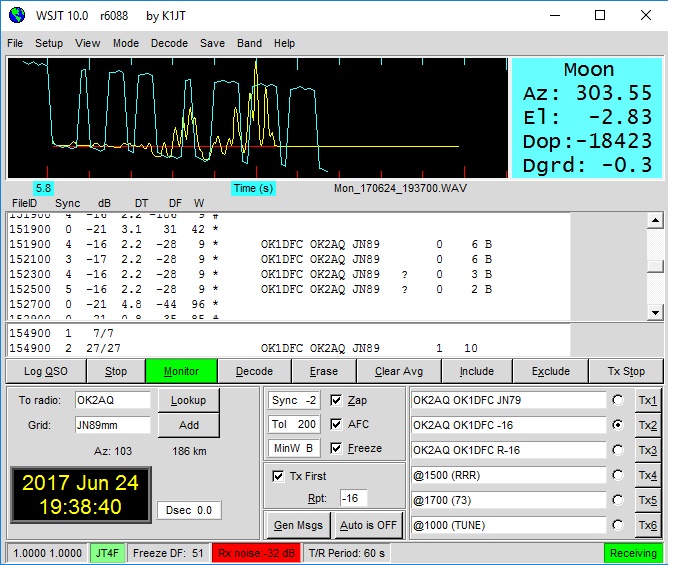Toggle the AFC checkbox

(337, 424)
